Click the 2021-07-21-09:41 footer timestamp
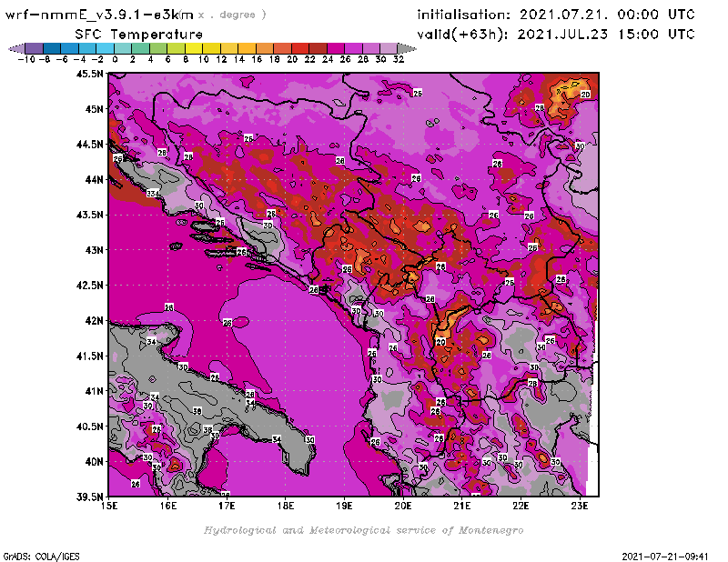Viewport: 728px width, 562px height. [x=665, y=557]
